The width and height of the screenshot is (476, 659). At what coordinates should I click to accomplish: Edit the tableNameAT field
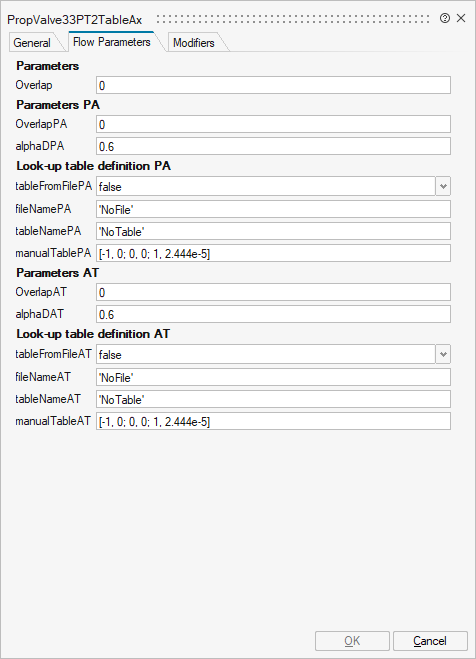click(274, 399)
